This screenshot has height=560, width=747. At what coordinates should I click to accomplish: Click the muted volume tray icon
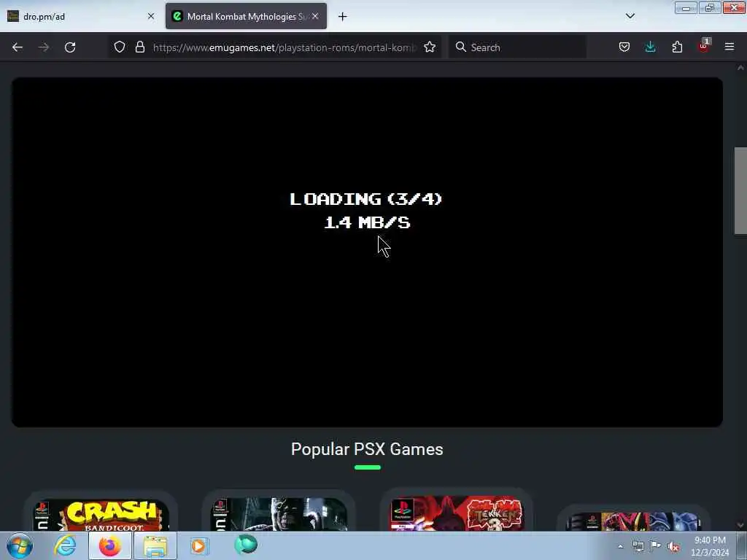673,547
